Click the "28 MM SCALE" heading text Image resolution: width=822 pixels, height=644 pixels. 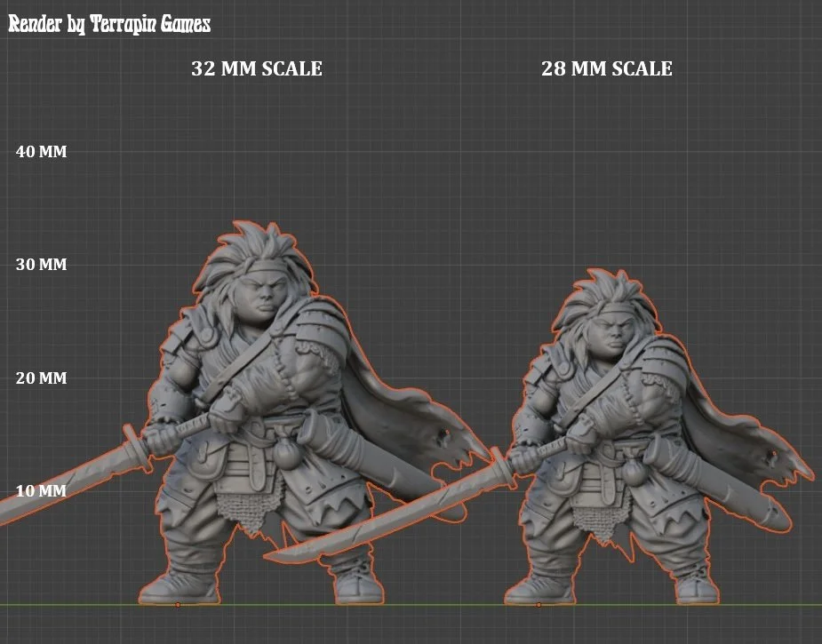[607, 68]
